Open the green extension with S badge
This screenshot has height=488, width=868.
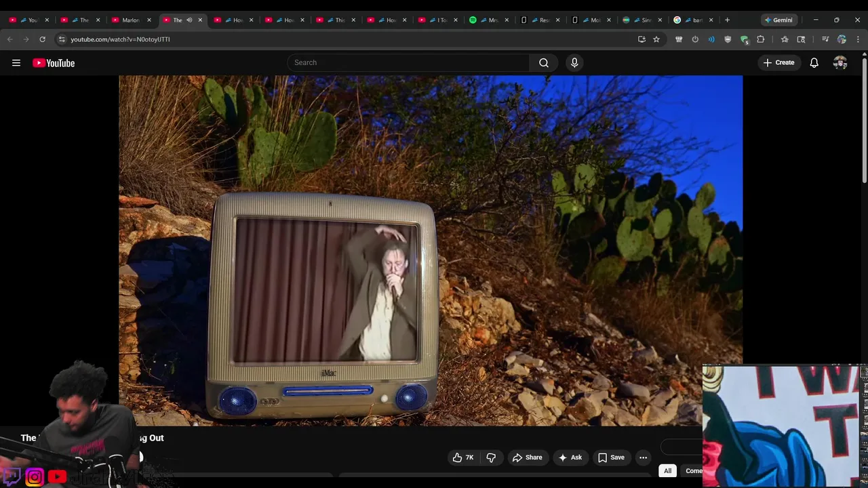(x=744, y=39)
